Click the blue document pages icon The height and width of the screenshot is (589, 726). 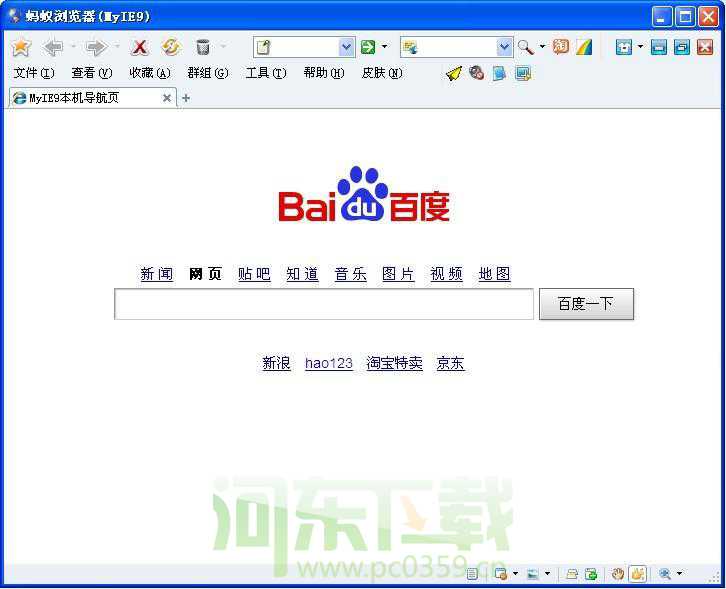click(499, 73)
